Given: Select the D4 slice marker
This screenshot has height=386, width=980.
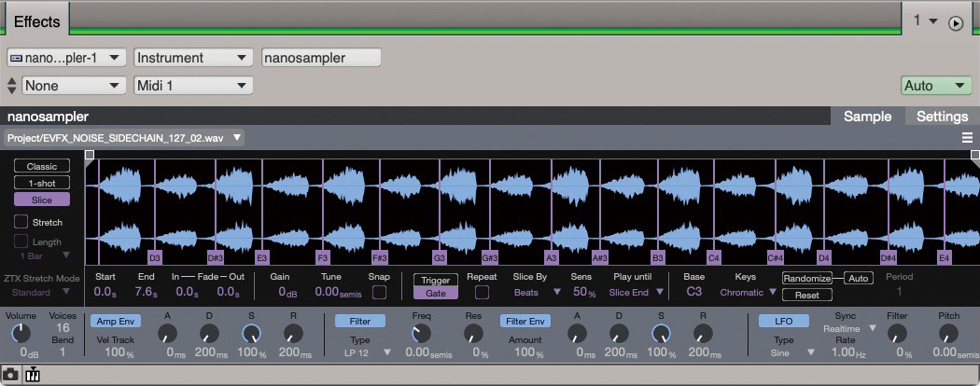Looking at the screenshot, I should tap(824, 257).
